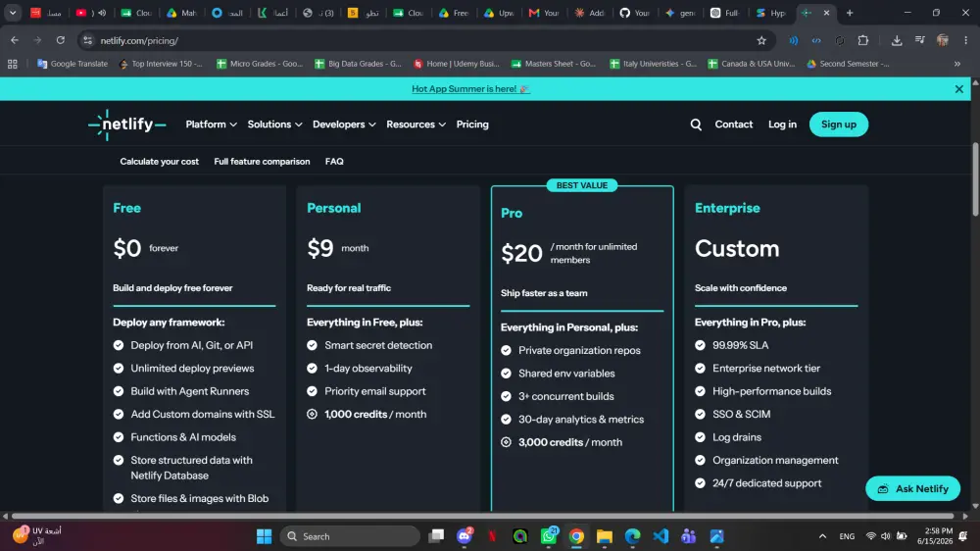Reload the netlify.com pricing page
980x551 pixels.
click(x=61, y=40)
